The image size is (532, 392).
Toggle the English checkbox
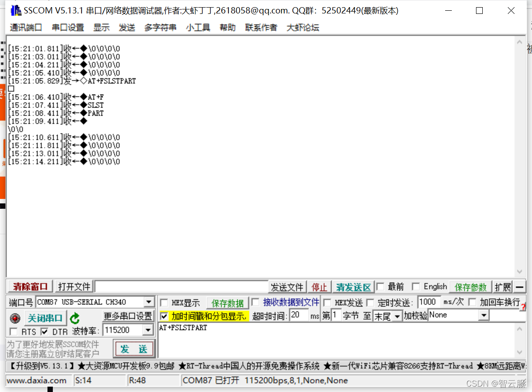[x=416, y=287]
